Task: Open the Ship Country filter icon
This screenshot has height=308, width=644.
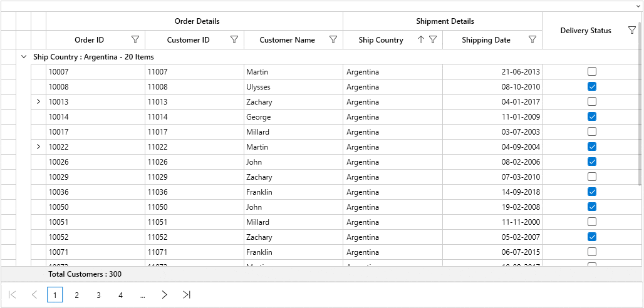Action: [x=433, y=39]
